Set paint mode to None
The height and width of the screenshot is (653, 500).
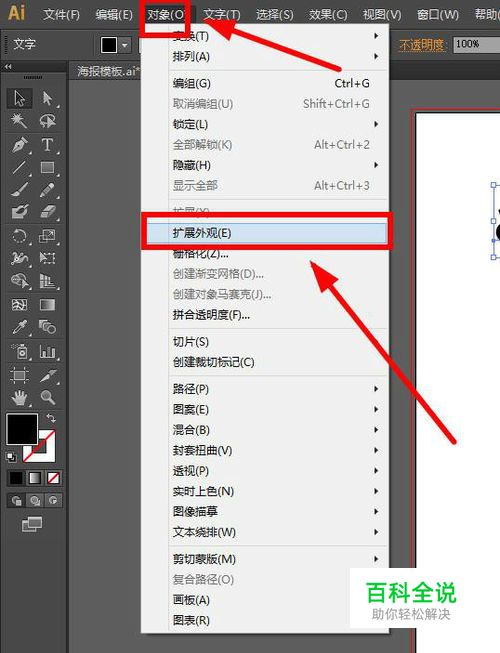pyautogui.click(x=53, y=478)
